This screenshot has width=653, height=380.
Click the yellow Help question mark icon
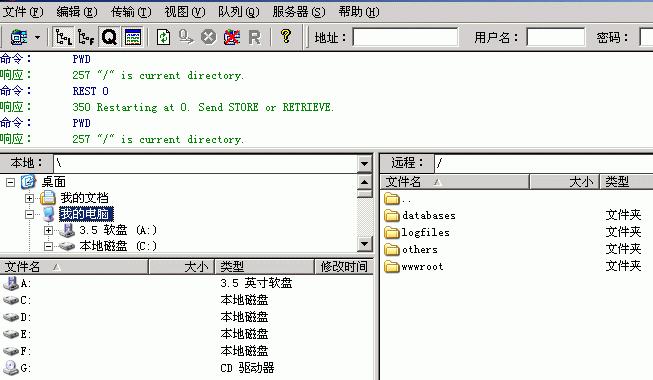point(286,37)
